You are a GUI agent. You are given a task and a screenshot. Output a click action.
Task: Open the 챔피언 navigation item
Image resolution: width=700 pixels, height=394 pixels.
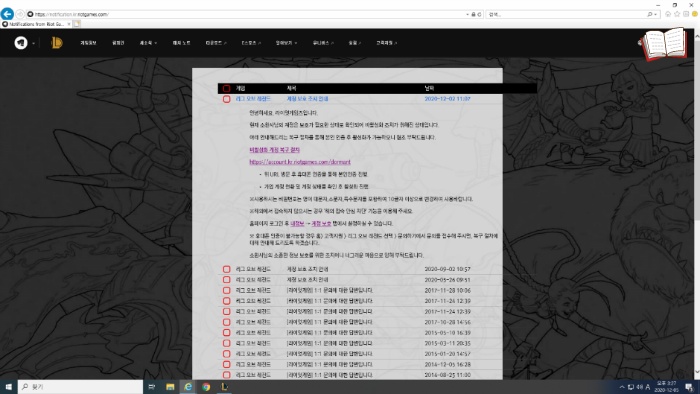[118, 43]
